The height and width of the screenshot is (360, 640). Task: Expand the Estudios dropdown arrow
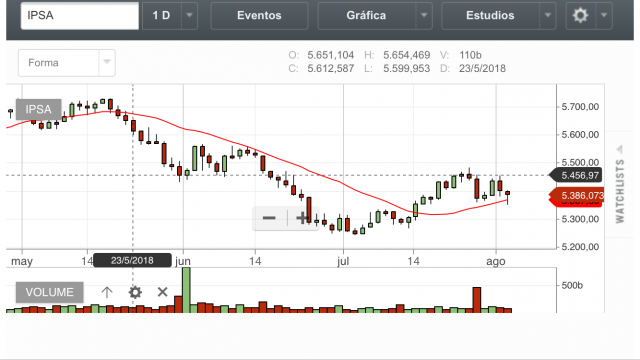[x=548, y=16]
